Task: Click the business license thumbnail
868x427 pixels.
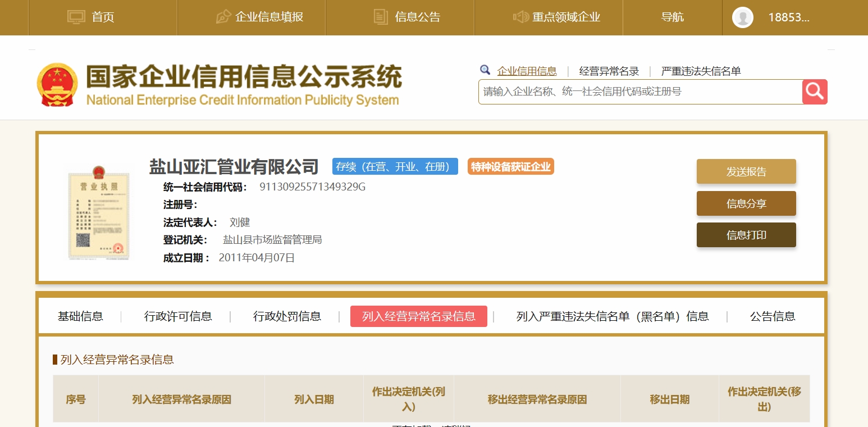Action: [99, 212]
